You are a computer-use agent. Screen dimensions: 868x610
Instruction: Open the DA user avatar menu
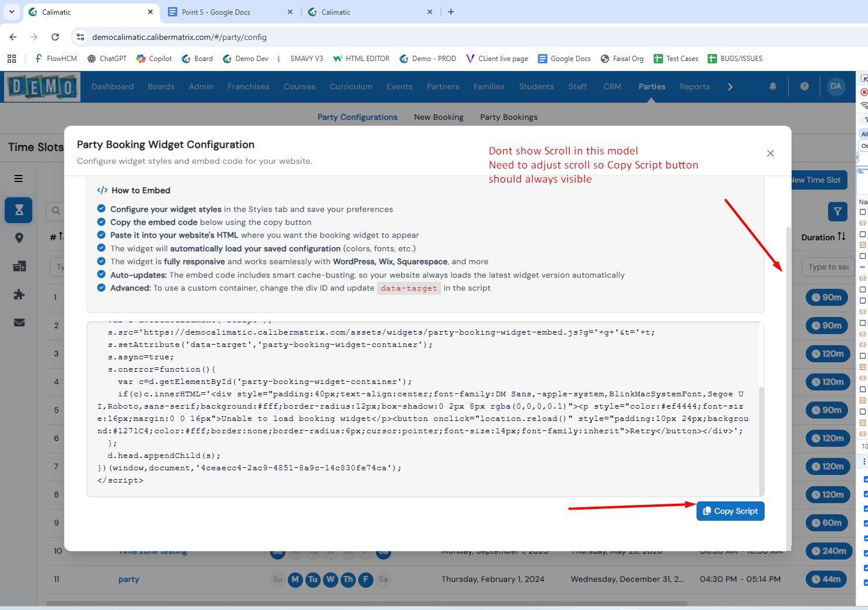click(x=836, y=86)
